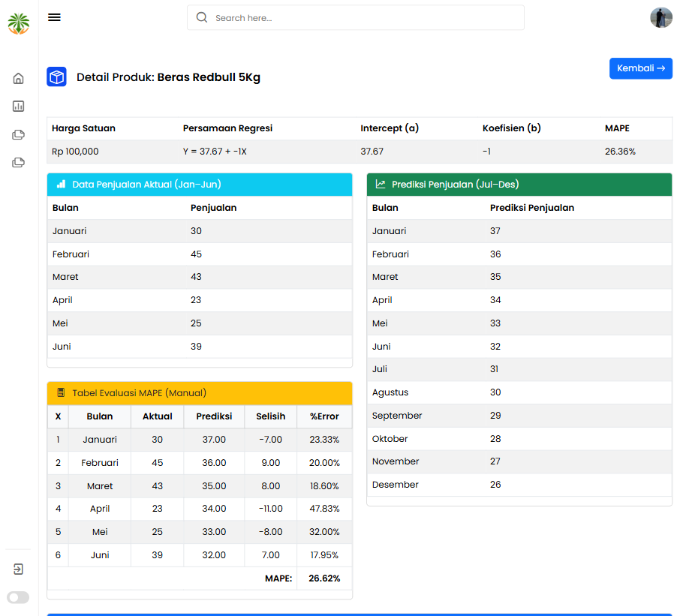680x616 pixels.
Task: Click 'Prediksi Penjualan (Jul–Des)' title text
Action: [x=456, y=185]
